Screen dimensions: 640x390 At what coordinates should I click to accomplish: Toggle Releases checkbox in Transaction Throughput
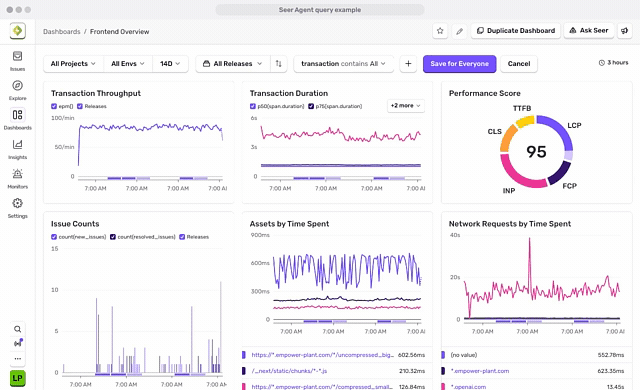80,106
